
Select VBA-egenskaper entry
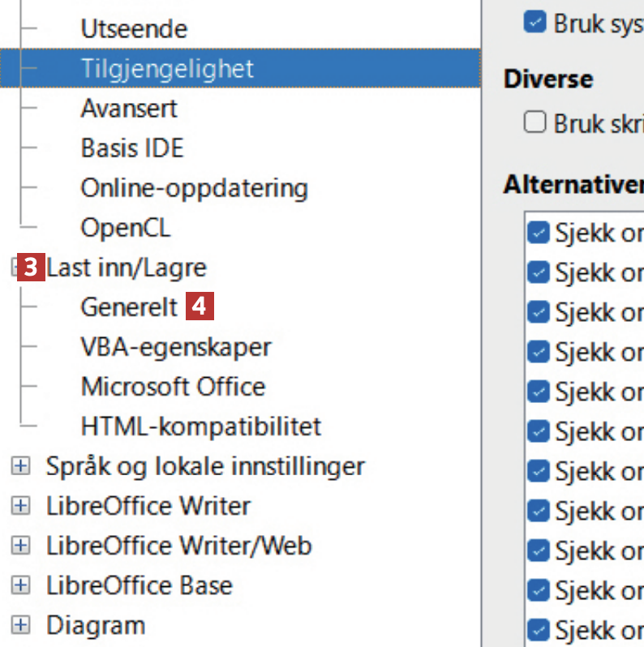[176, 347]
